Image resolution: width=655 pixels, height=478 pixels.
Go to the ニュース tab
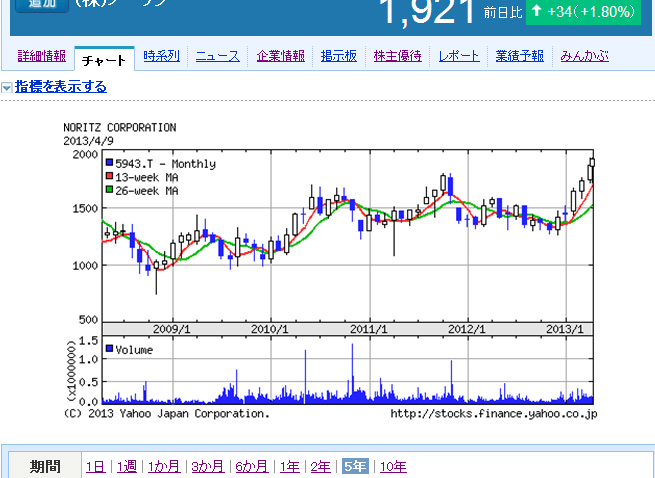tap(218, 56)
